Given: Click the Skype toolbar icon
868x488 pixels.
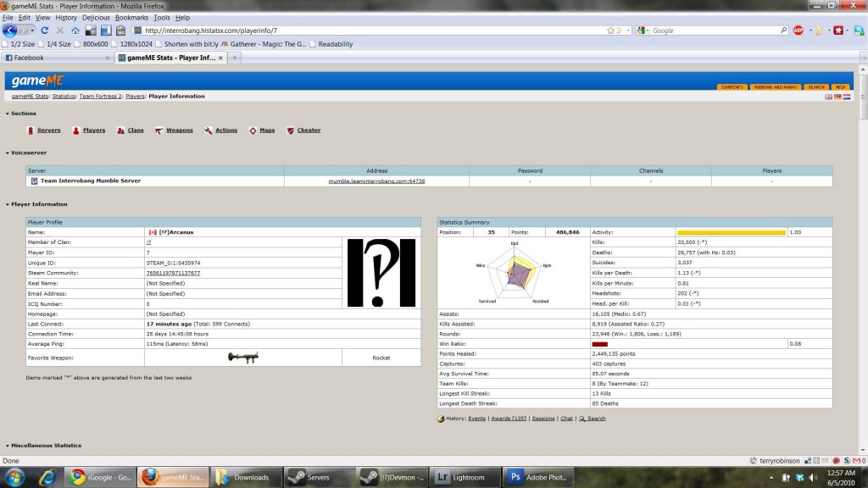Looking at the screenshot, I should pyautogui.click(x=859, y=30).
